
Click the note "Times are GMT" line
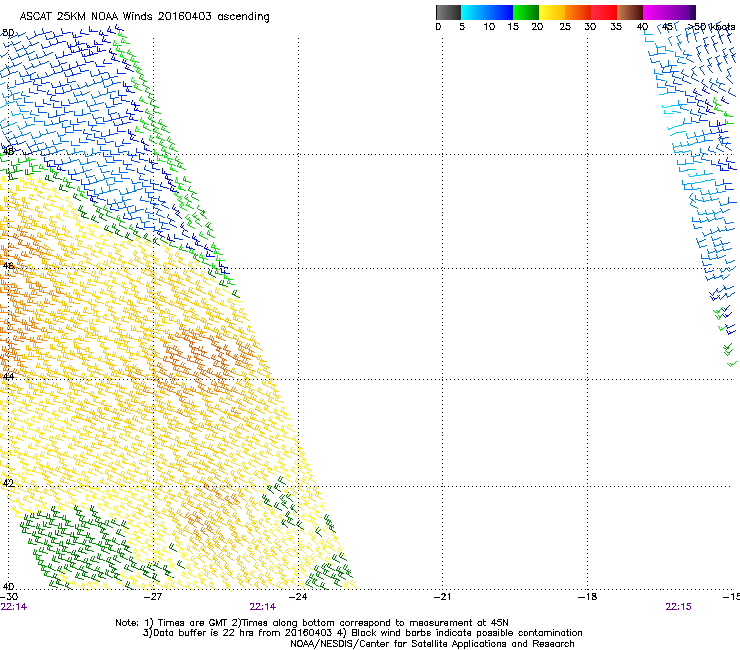tap(312, 623)
